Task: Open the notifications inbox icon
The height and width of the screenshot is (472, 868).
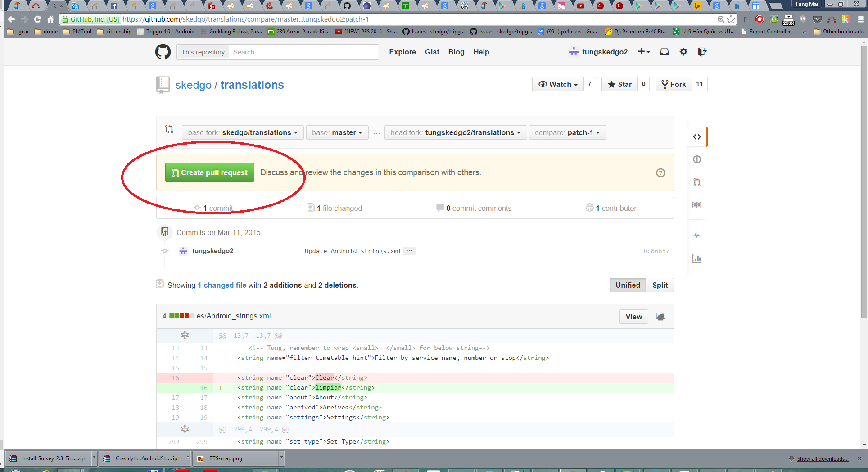Action: [x=664, y=52]
